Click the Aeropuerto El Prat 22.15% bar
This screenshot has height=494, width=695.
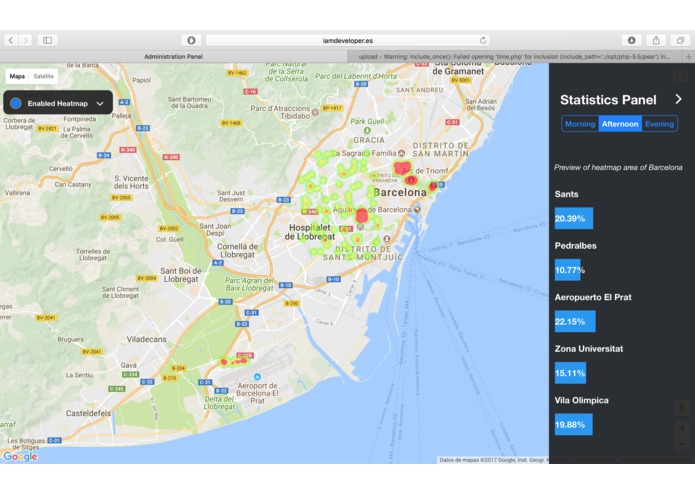pos(575,322)
